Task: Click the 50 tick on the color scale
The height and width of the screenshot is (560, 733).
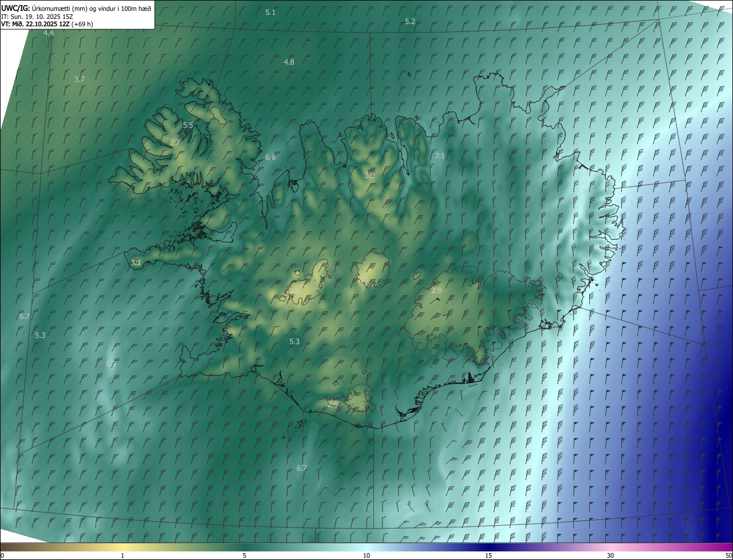Action: [728, 555]
